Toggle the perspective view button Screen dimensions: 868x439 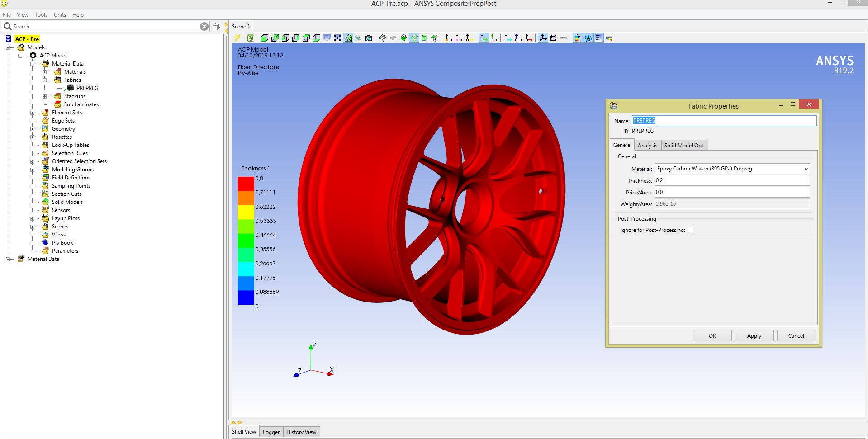(x=348, y=38)
